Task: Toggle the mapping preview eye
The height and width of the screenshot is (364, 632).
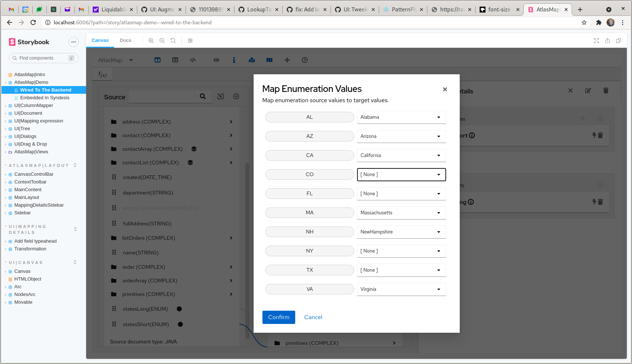Action: point(216,60)
